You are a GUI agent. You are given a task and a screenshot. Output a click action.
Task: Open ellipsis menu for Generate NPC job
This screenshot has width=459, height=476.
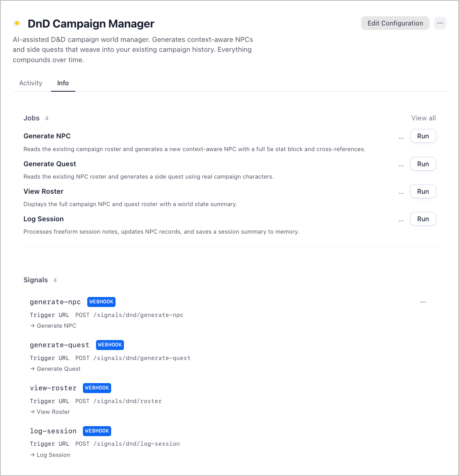click(401, 138)
